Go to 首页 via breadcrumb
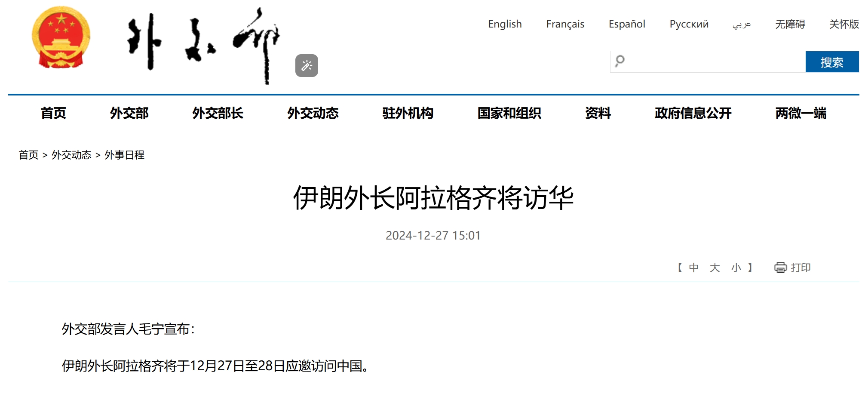 [28, 155]
